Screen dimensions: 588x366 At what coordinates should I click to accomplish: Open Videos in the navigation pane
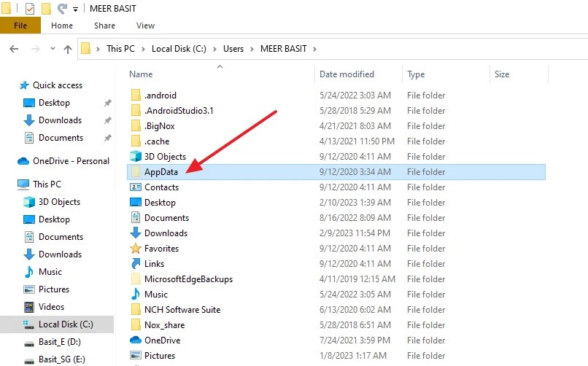coord(51,307)
